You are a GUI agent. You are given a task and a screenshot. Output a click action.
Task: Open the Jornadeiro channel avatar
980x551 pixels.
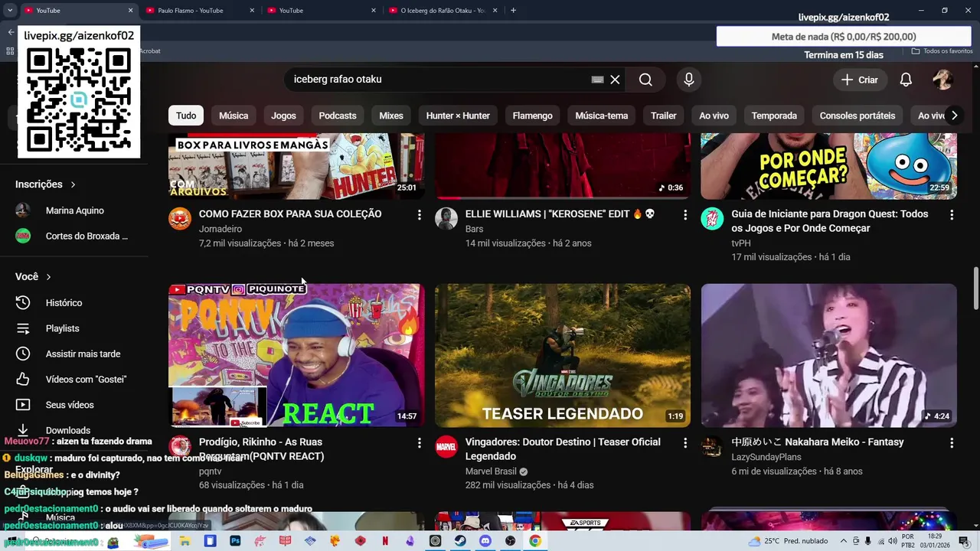coord(180,218)
